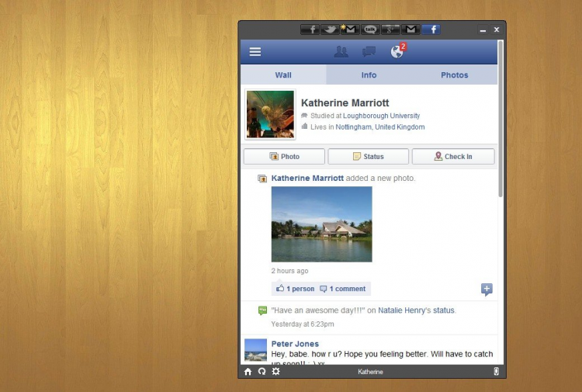Open the Peter Jones name link
Image resolution: width=582 pixels, height=392 pixels.
click(x=295, y=344)
